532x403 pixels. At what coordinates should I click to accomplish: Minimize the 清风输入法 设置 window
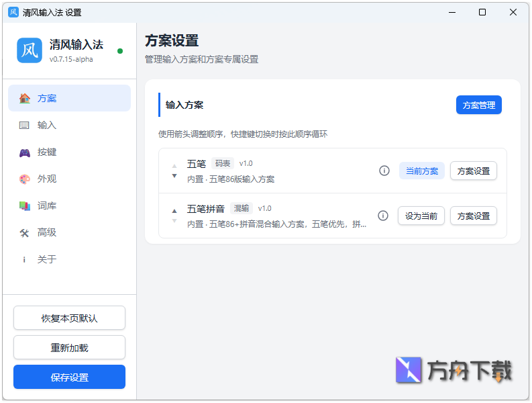(x=452, y=12)
